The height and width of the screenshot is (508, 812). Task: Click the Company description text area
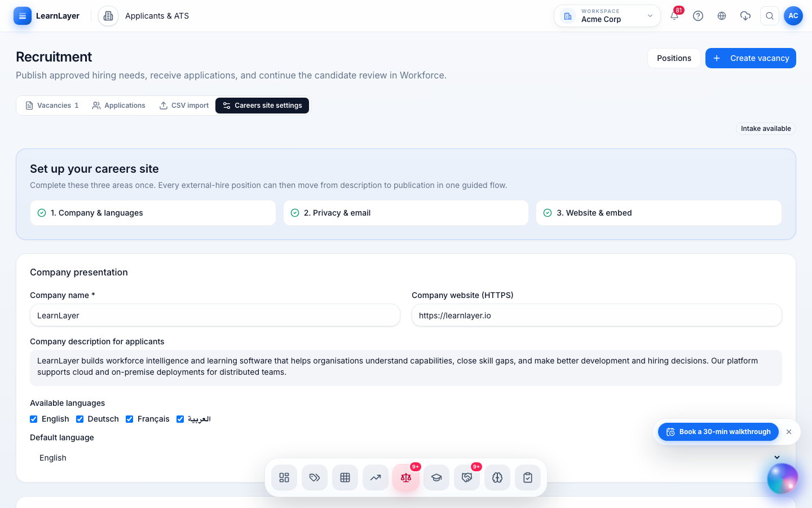click(x=406, y=368)
